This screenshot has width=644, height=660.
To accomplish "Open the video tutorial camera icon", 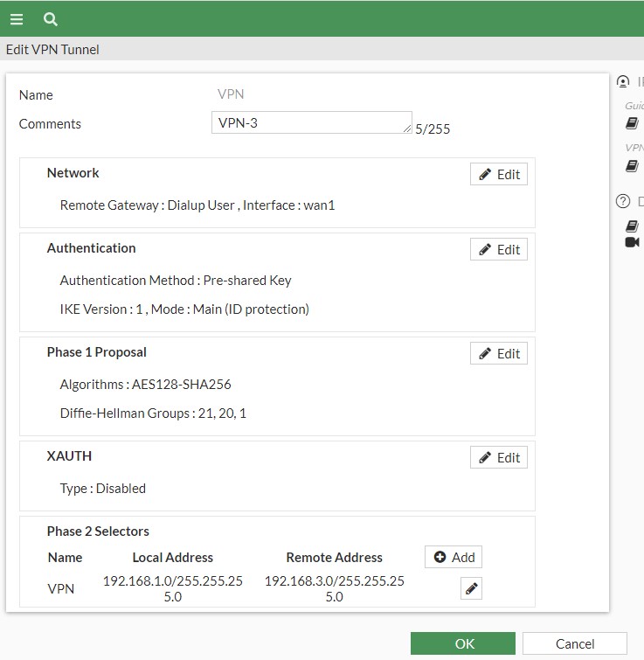I will pyautogui.click(x=632, y=241).
